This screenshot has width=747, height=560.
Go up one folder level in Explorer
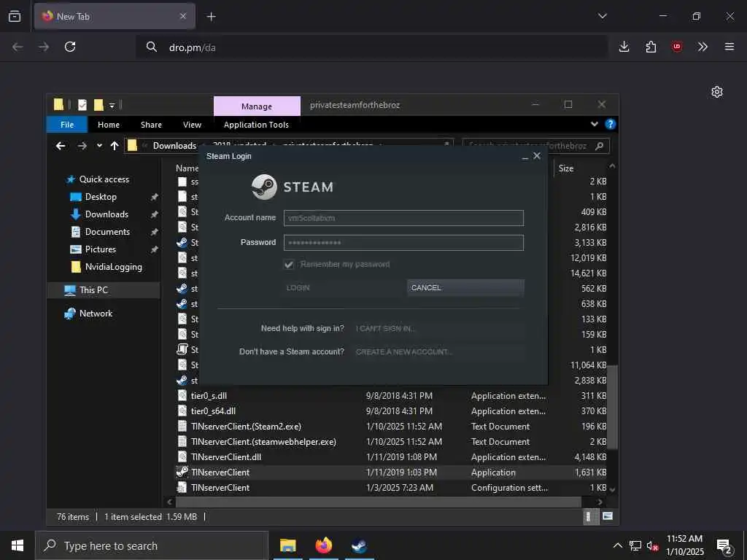pyautogui.click(x=115, y=146)
